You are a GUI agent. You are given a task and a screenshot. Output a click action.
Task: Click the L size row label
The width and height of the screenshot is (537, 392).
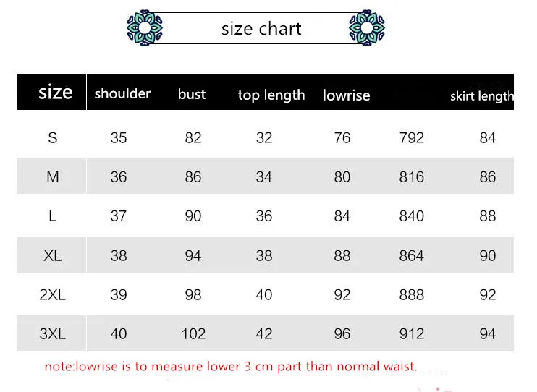click(x=52, y=216)
